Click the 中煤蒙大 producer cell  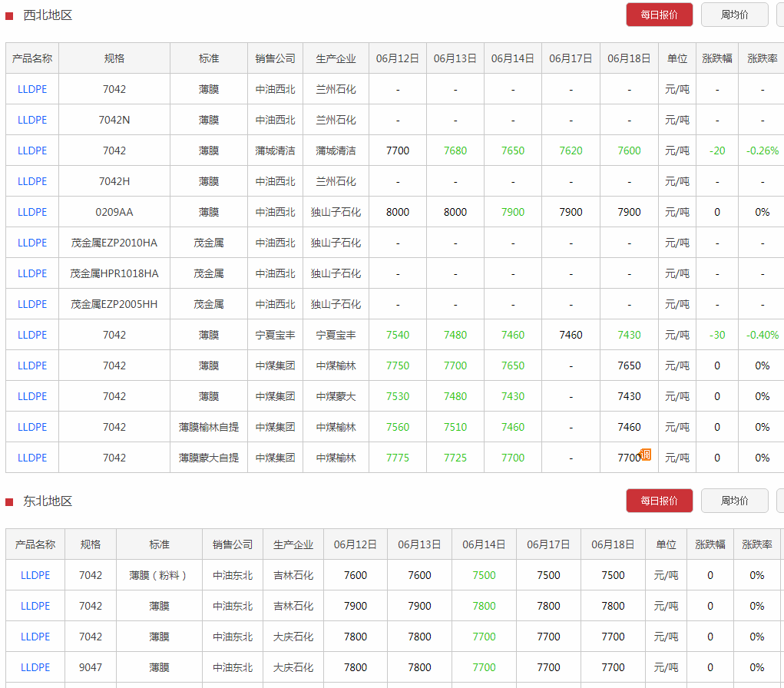(x=336, y=396)
